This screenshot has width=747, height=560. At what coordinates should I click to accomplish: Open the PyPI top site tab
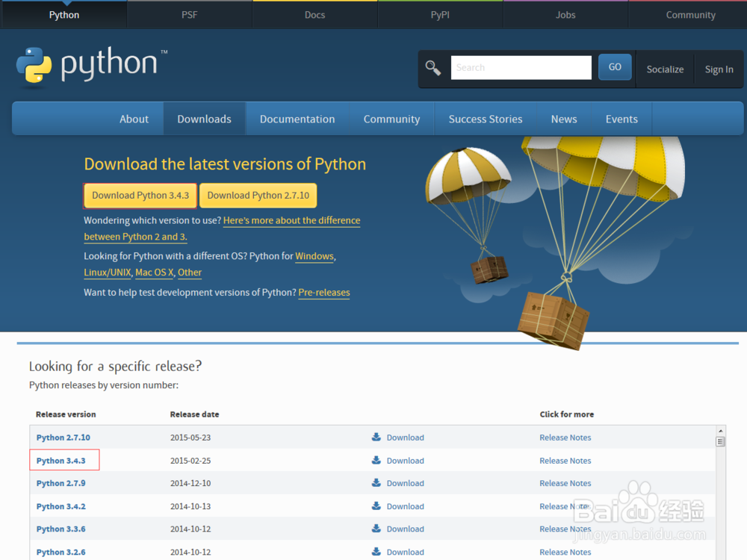[x=440, y=15]
